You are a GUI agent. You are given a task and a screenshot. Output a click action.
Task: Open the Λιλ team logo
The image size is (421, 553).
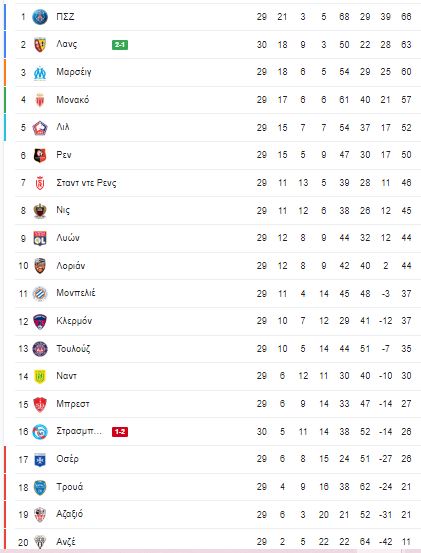tap(40, 128)
